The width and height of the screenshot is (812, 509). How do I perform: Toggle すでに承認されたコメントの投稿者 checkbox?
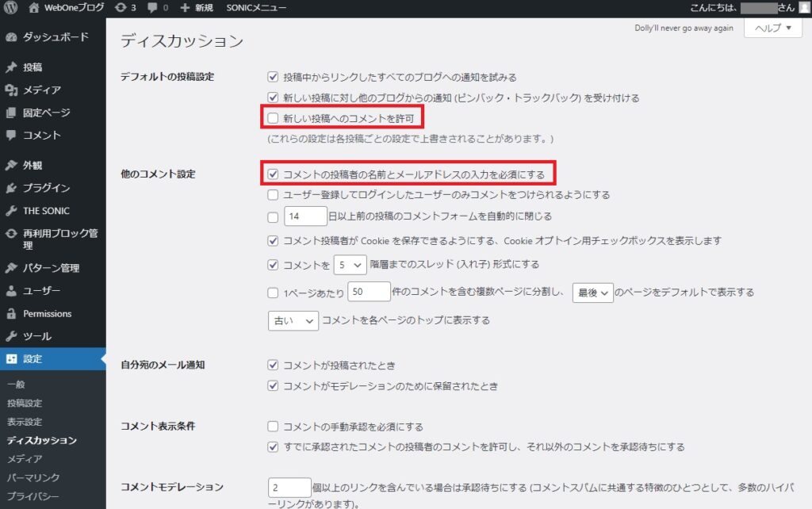[x=273, y=447]
